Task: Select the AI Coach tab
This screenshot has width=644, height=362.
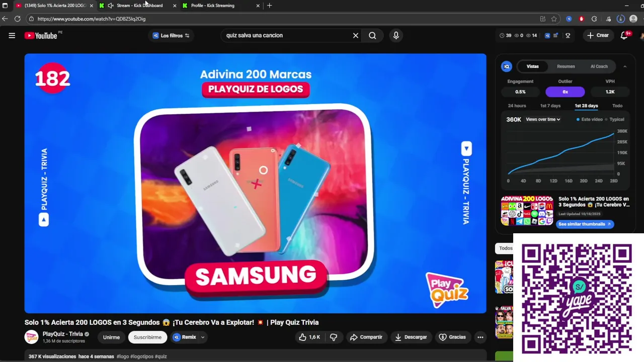Action: [599, 66]
